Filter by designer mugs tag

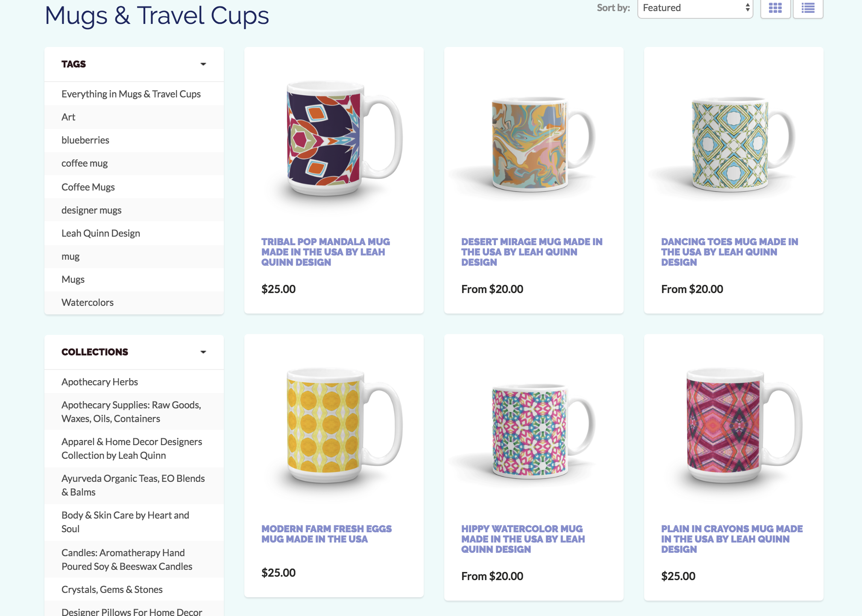91,210
